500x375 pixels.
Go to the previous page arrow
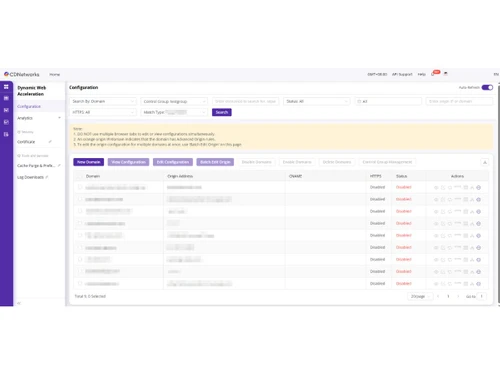point(438,296)
